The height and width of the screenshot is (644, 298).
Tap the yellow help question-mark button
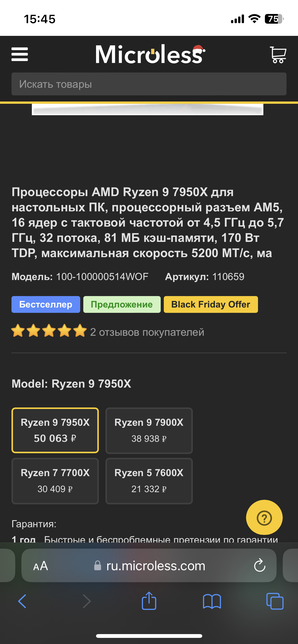264,518
